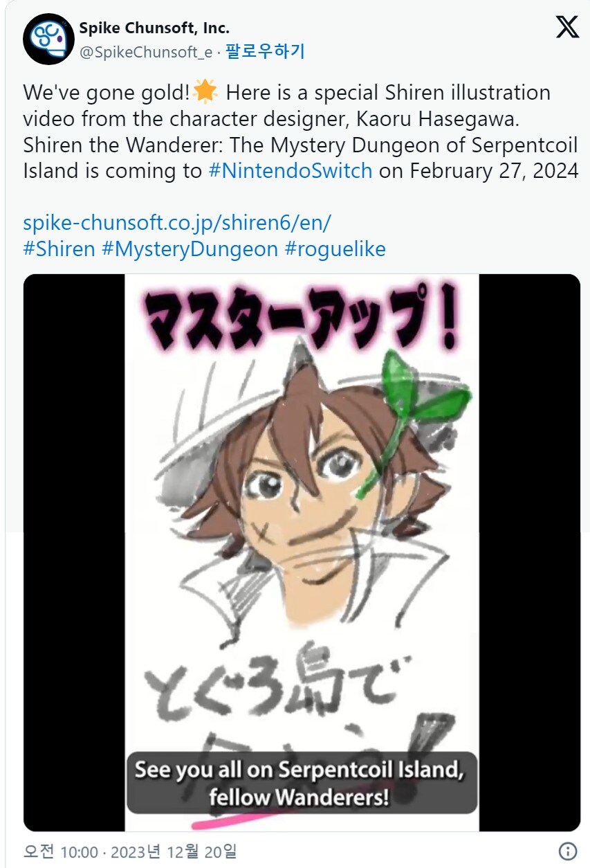Click the Serpentcoil Island subtitle caption

point(302,783)
